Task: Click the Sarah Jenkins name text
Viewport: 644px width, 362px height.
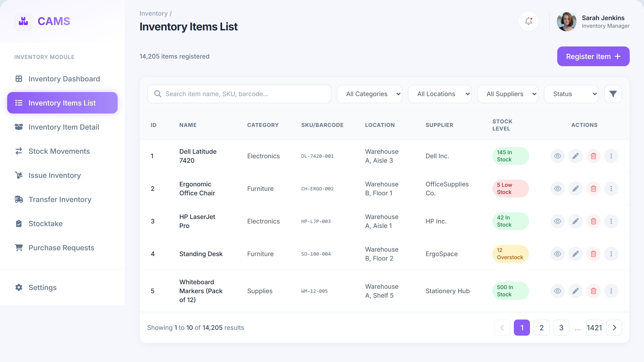Action: 603,18
